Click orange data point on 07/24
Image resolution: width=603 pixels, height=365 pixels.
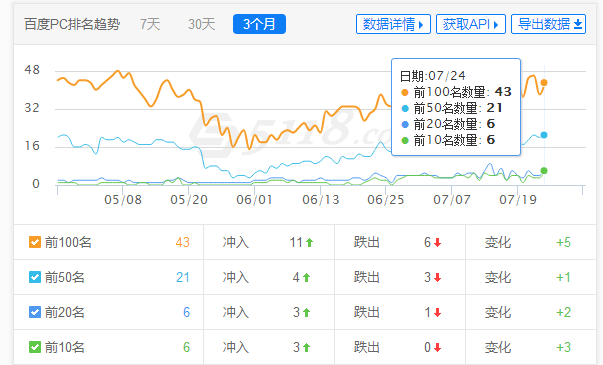[x=544, y=83]
